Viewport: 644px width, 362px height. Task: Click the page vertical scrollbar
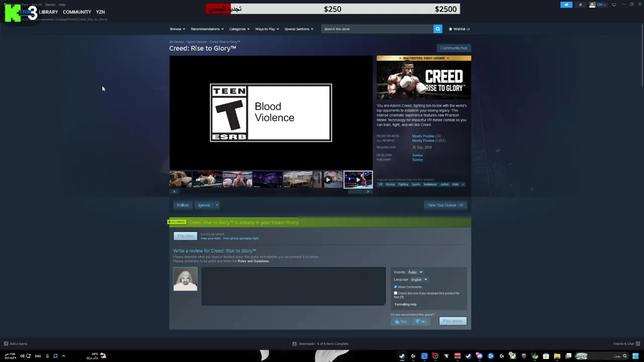(641, 55)
